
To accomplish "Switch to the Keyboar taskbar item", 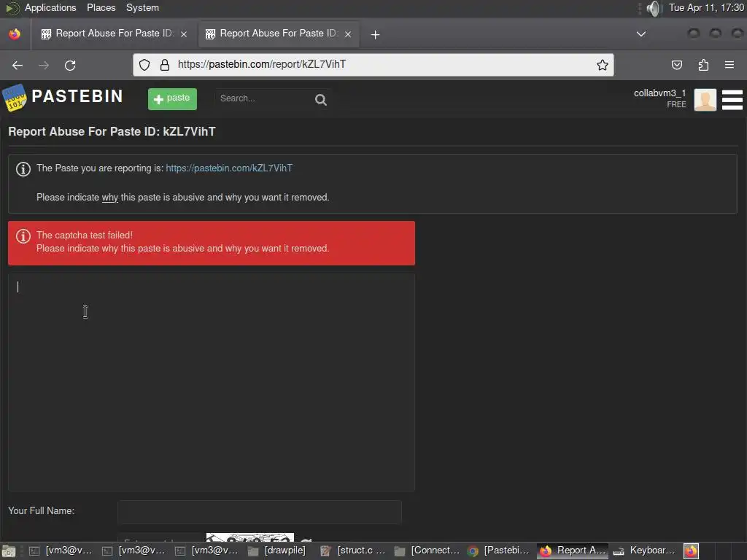I will pyautogui.click(x=645, y=551).
